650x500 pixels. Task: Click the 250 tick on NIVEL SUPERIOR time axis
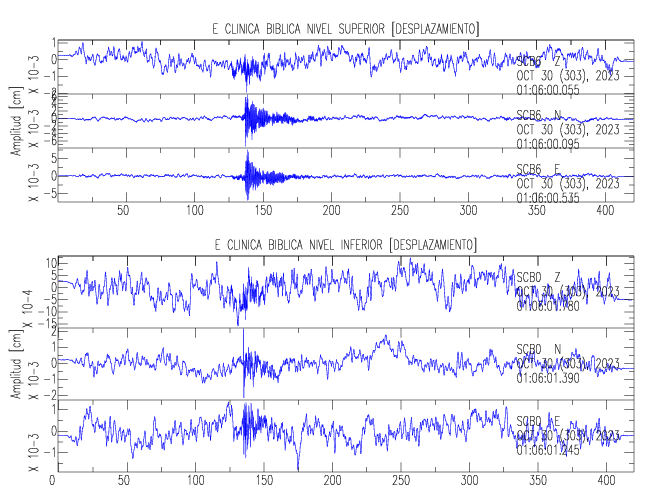(400, 210)
